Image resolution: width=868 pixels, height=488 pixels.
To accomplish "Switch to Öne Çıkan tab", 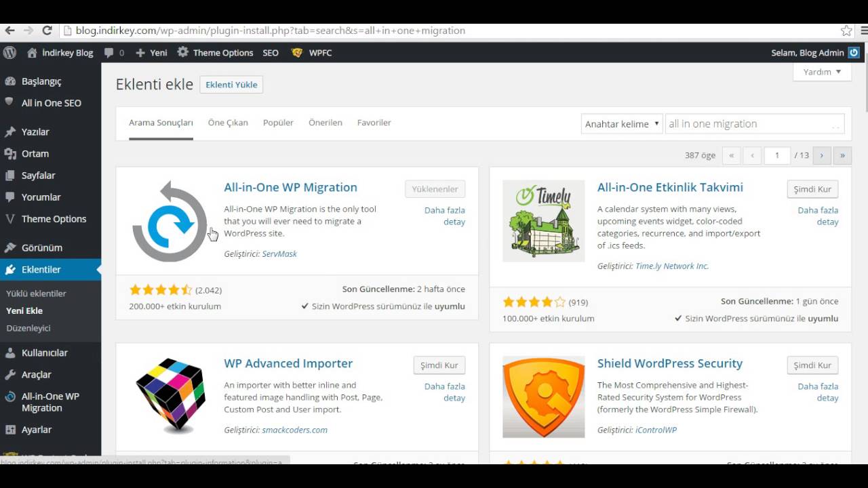I will (x=228, y=123).
